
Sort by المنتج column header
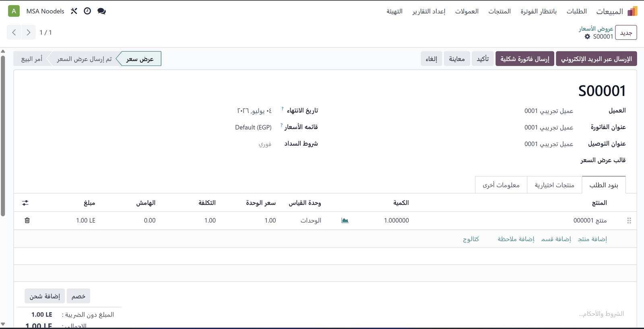point(599,203)
